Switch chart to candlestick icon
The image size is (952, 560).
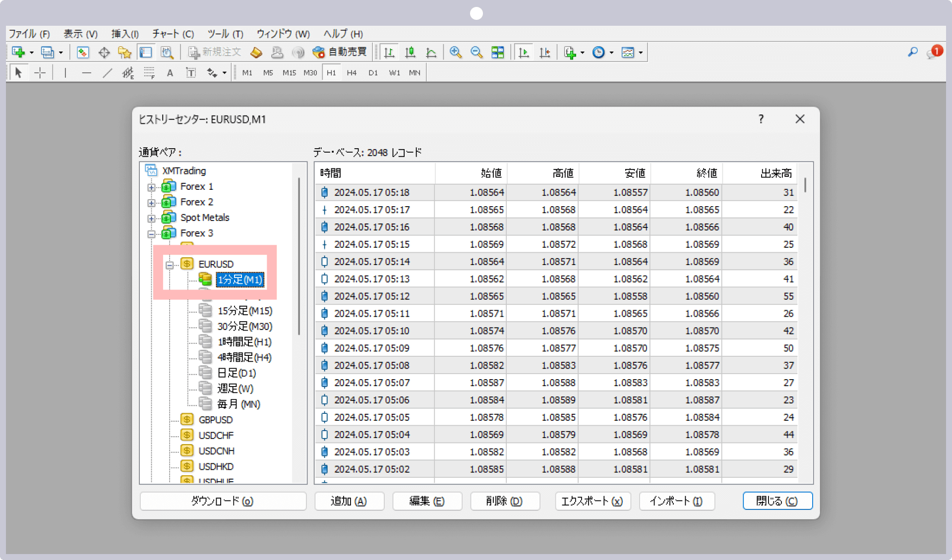[411, 52]
